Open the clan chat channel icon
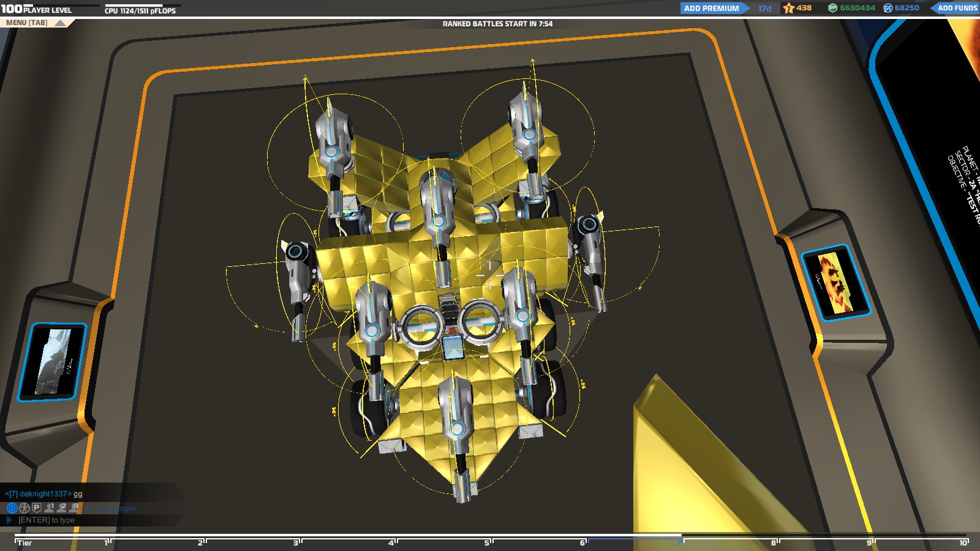 pyautogui.click(x=24, y=508)
